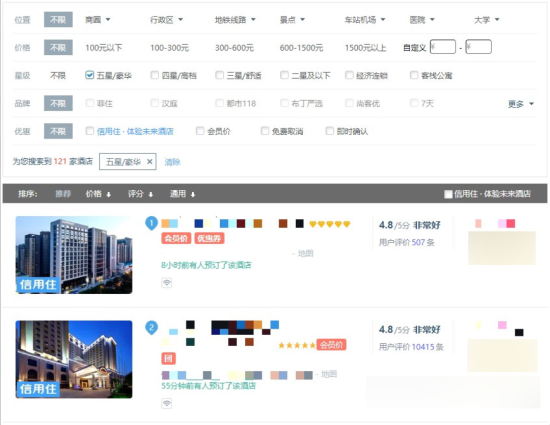Click the 优惠券 coupon badge on the first hotel
The width and height of the screenshot is (550, 425).
point(209,238)
